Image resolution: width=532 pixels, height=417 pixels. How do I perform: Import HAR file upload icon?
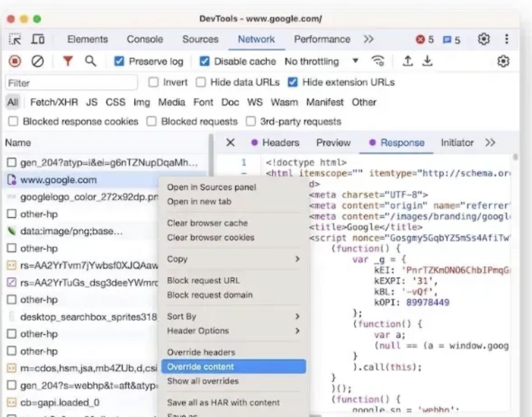(x=407, y=61)
